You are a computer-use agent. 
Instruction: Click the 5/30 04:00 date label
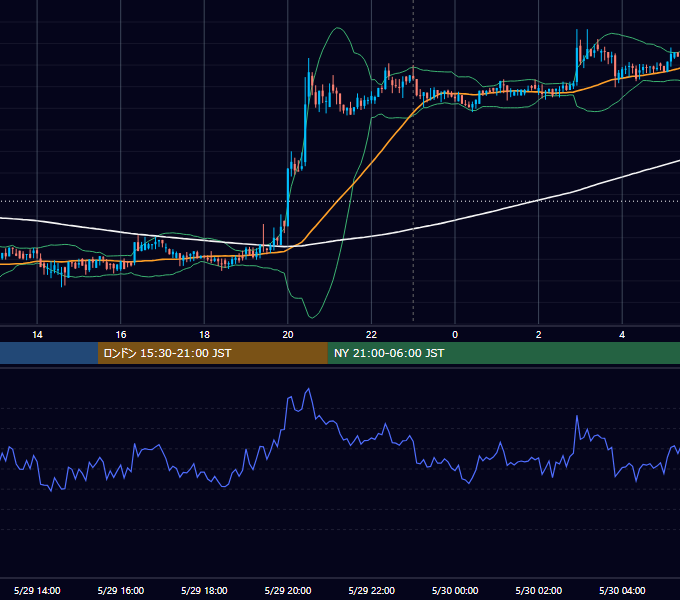point(622,590)
